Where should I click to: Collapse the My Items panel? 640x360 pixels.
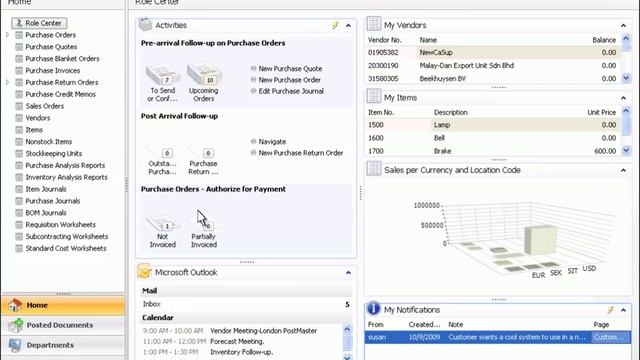[x=623, y=98]
